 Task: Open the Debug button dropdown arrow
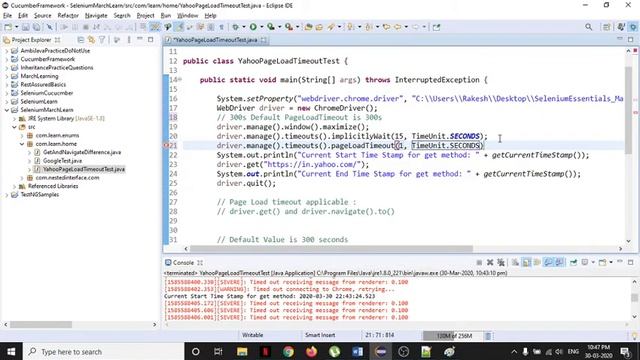tap(244, 27)
